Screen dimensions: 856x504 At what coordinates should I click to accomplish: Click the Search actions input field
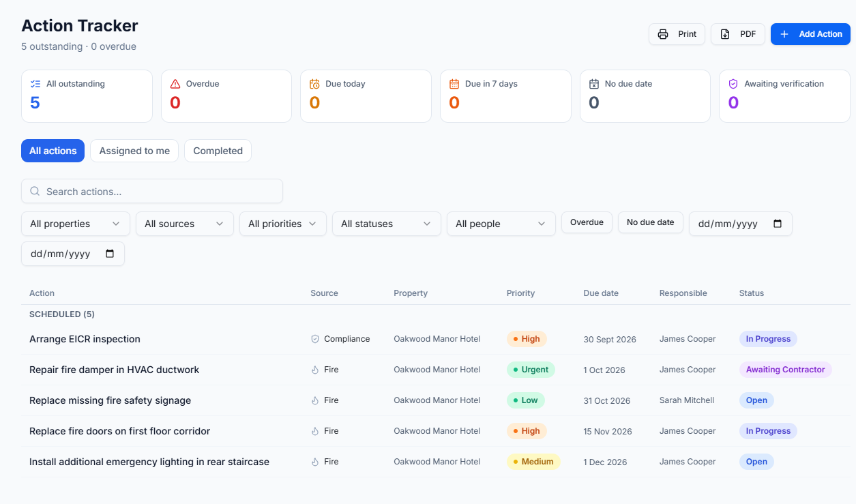click(152, 191)
